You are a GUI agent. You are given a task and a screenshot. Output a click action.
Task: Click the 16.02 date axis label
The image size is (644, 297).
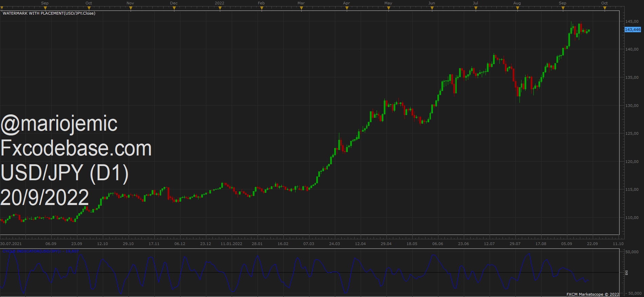pyautogui.click(x=283, y=244)
